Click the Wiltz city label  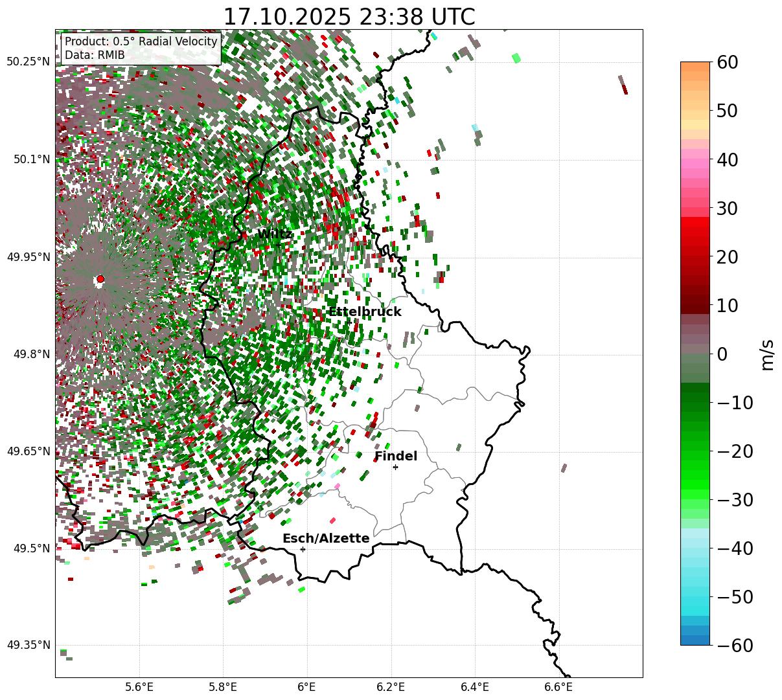click(x=275, y=234)
